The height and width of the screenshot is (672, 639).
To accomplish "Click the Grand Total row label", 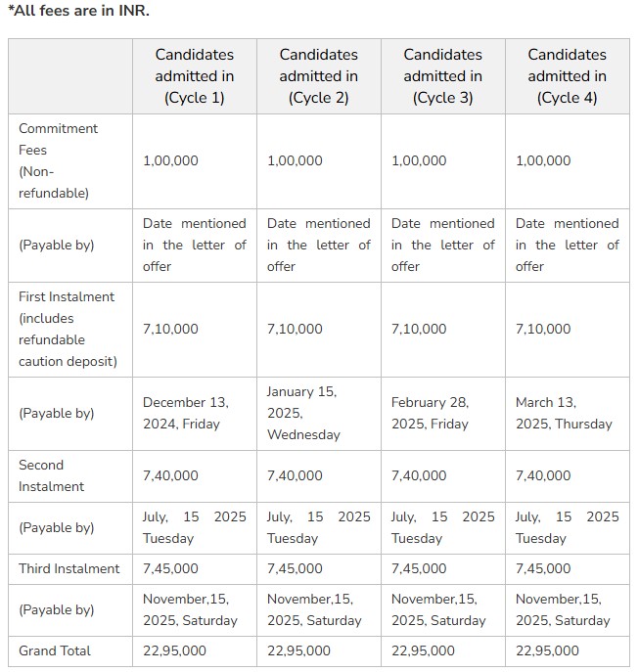I will [x=55, y=651].
